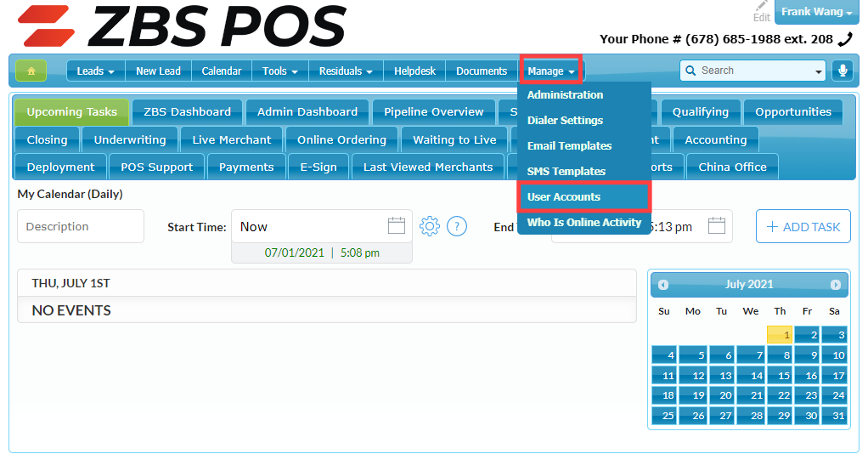Image resolution: width=868 pixels, height=471 pixels.
Task: Switch to Admin Dashboard tab
Action: (307, 112)
